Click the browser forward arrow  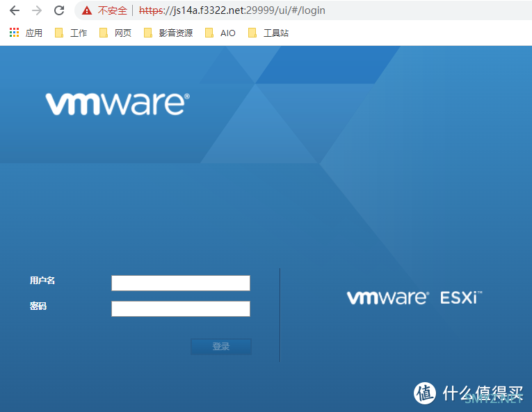tap(37, 10)
